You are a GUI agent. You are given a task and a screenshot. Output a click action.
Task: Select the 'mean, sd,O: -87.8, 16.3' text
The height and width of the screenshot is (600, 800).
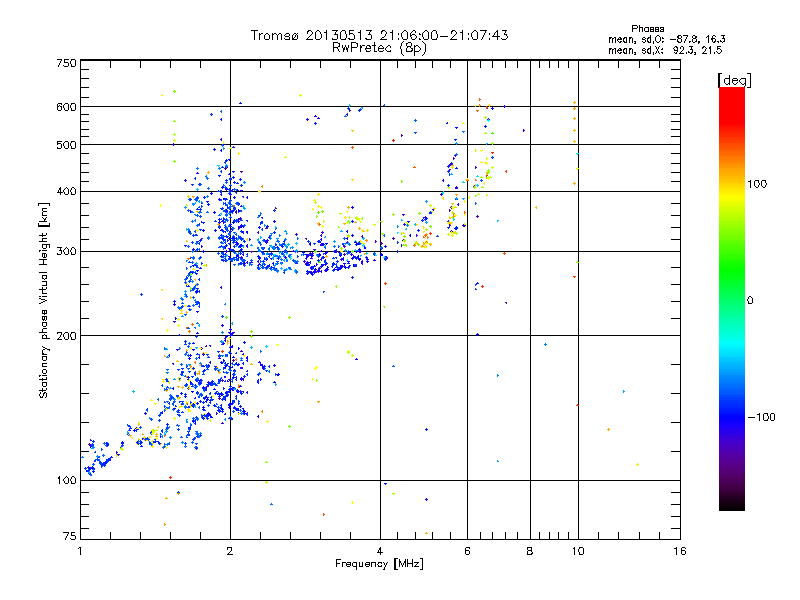tap(667, 39)
